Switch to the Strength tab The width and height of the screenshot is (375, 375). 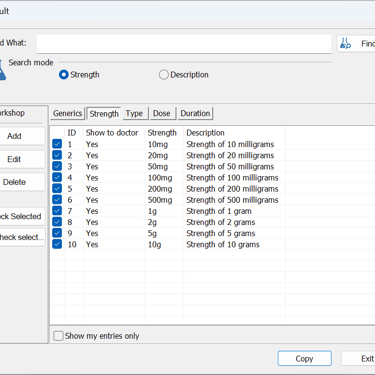[104, 113]
